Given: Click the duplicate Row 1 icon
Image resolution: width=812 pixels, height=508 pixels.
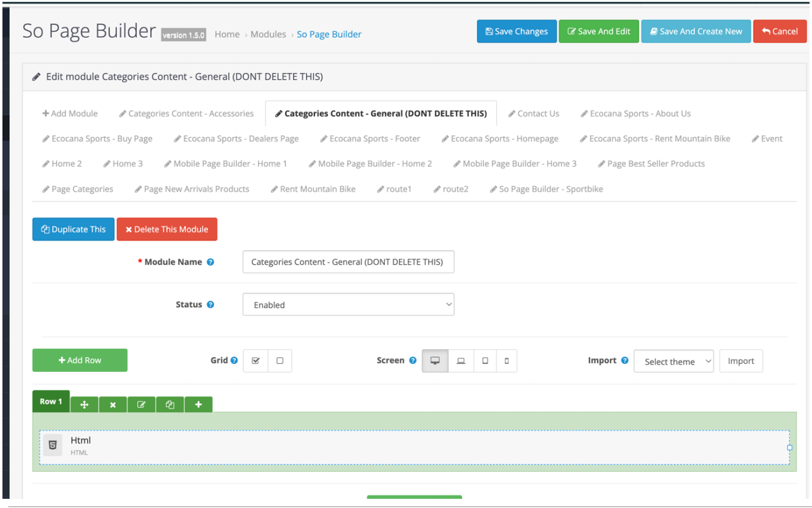Looking at the screenshot, I should click(170, 404).
